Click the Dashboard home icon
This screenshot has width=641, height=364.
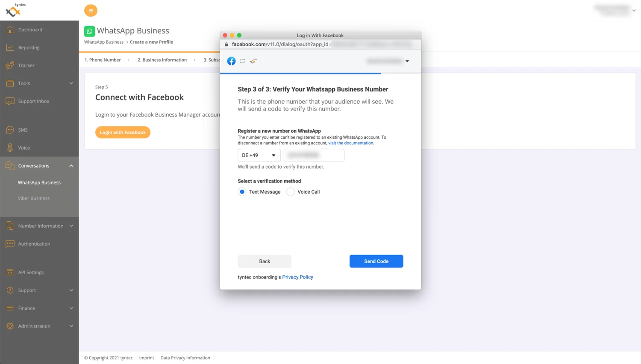pos(10,29)
